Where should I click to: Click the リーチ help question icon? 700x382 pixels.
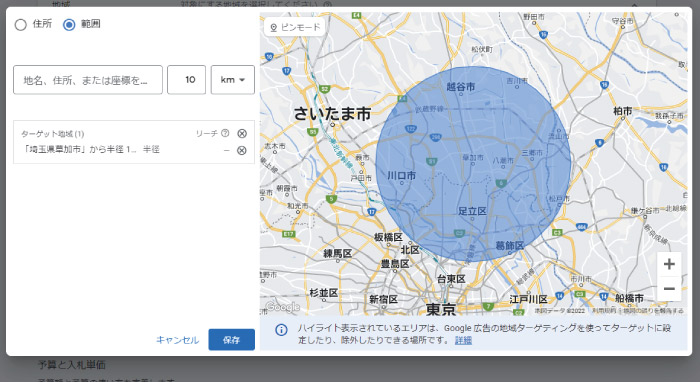point(225,133)
